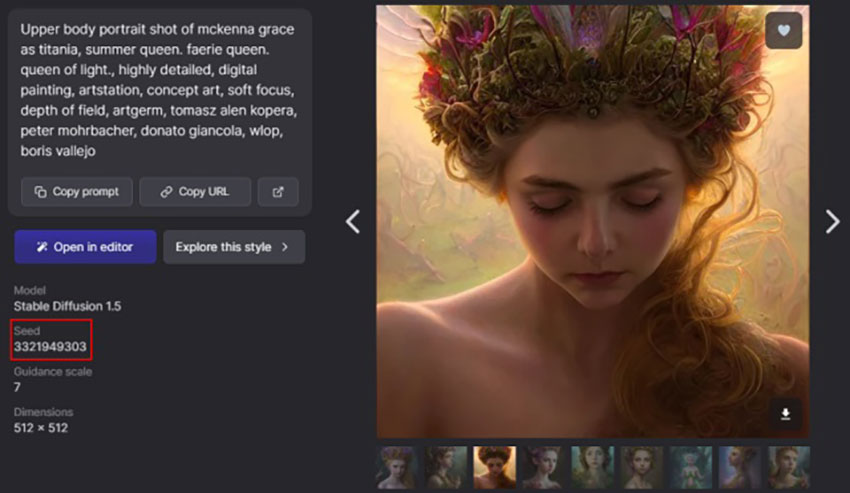Select the last thumbnail in strip

788,467
